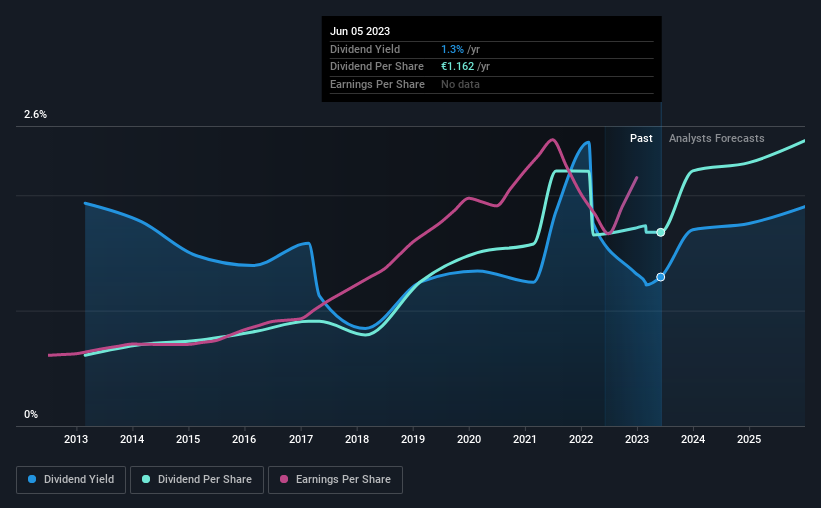Click the 2.6% y-axis label
Screen dimensions: 821x508
tap(35, 115)
